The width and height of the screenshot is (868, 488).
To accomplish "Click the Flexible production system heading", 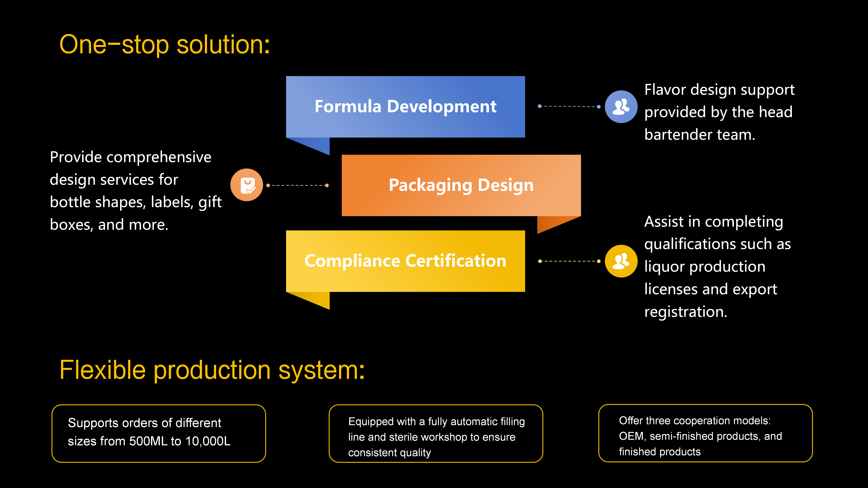I will tap(212, 370).
